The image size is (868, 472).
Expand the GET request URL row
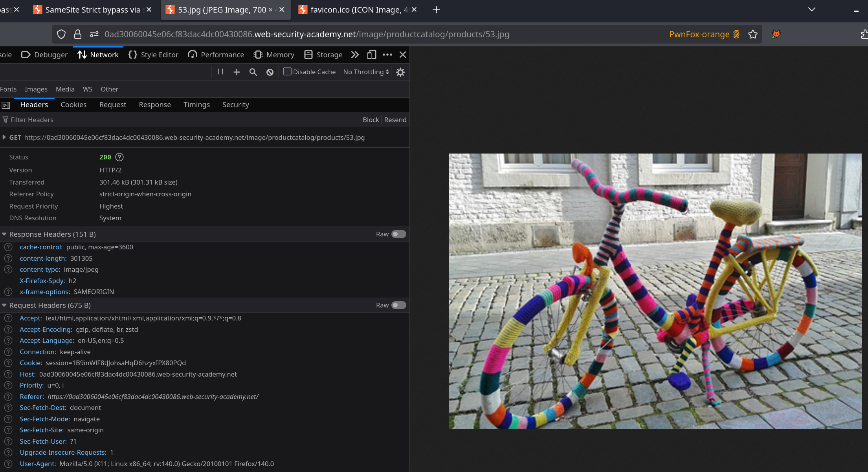[x=4, y=137]
